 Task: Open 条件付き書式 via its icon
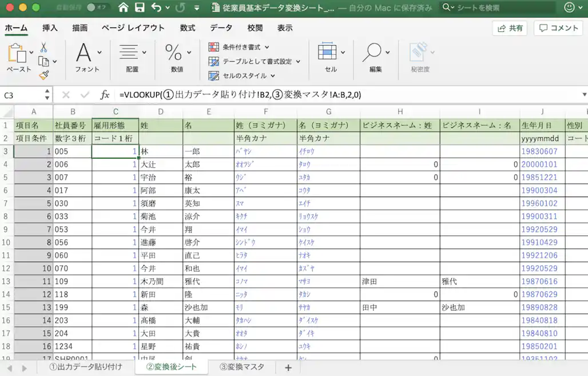click(213, 47)
